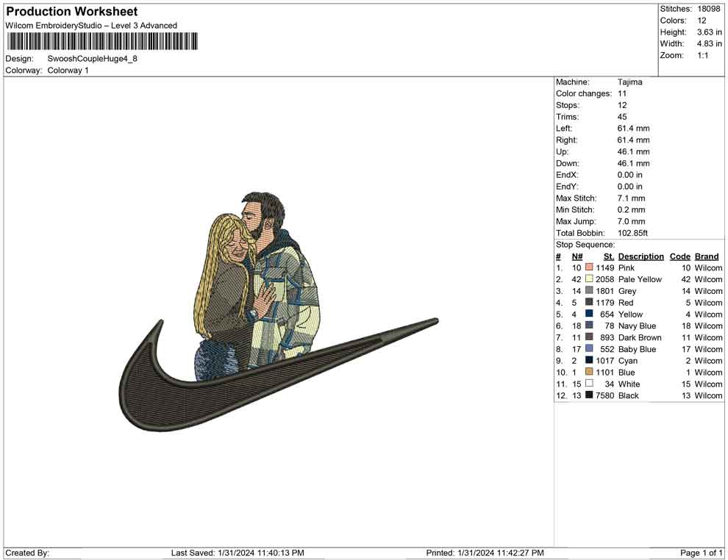Click the Black swatch in row 12
728x560 pixels.
click(589, 395)
